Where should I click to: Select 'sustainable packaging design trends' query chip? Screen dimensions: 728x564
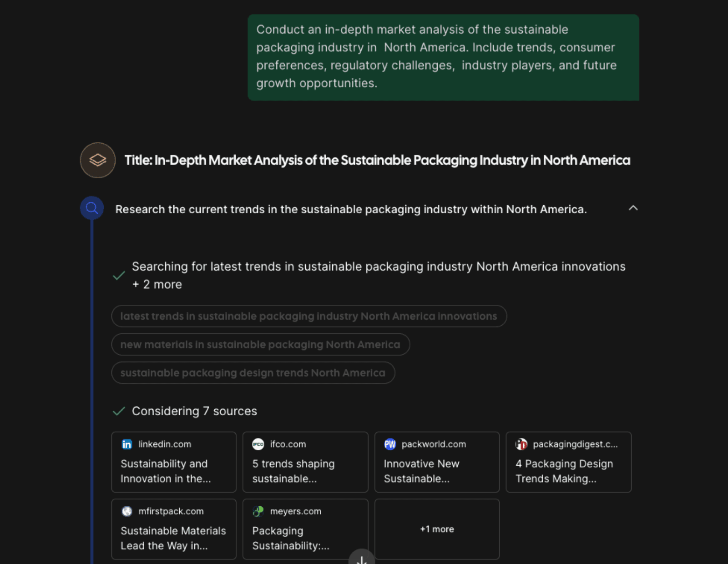253,373
